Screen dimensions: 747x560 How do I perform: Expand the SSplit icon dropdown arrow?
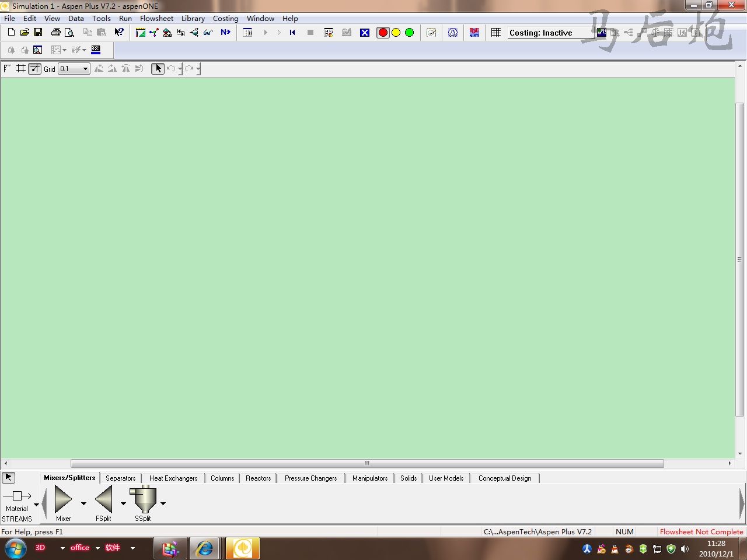click(x=163, y=503)
